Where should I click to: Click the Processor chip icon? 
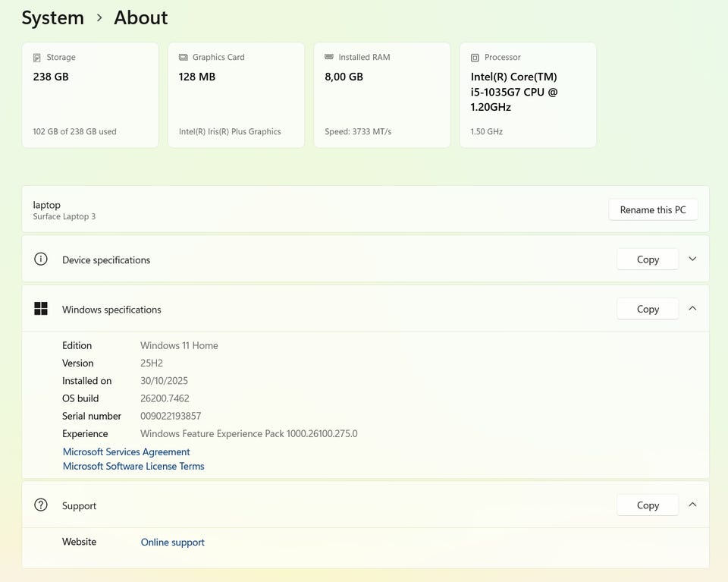[x=475, y=58]
